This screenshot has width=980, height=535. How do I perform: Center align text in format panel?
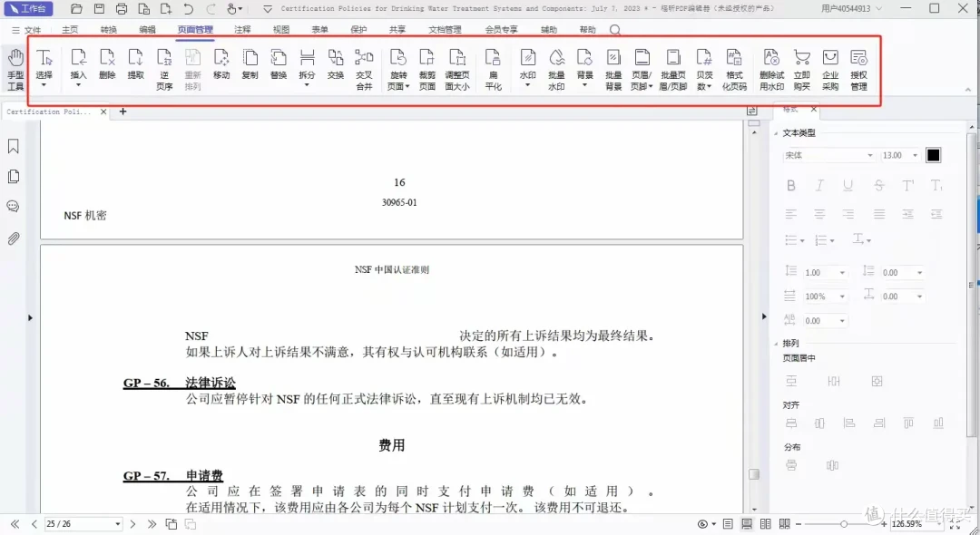[x=819, y=214]
